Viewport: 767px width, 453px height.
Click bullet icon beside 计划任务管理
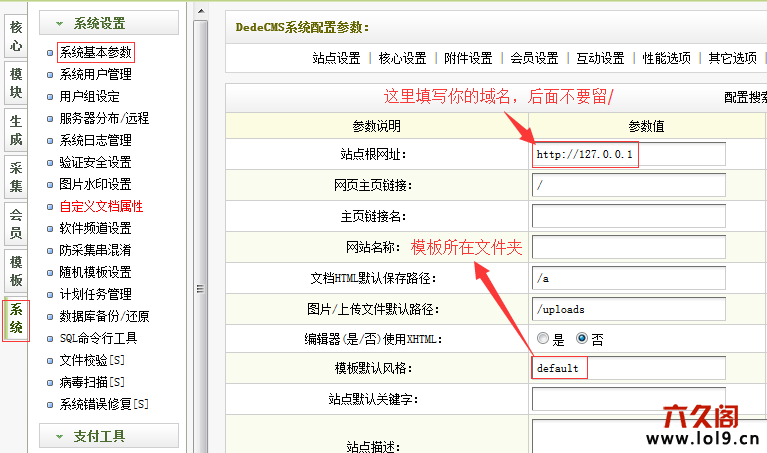pos(50,295)
